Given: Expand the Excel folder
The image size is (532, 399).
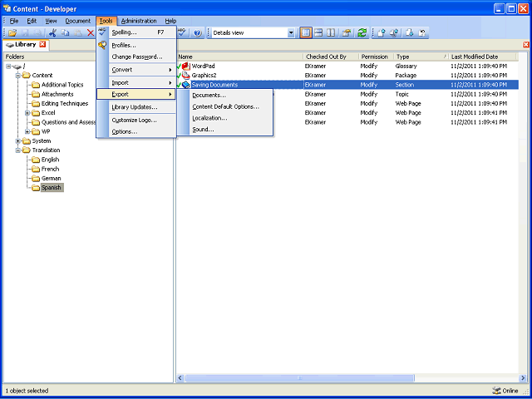Looking at the screenshot, I should [x=27, y=113].
